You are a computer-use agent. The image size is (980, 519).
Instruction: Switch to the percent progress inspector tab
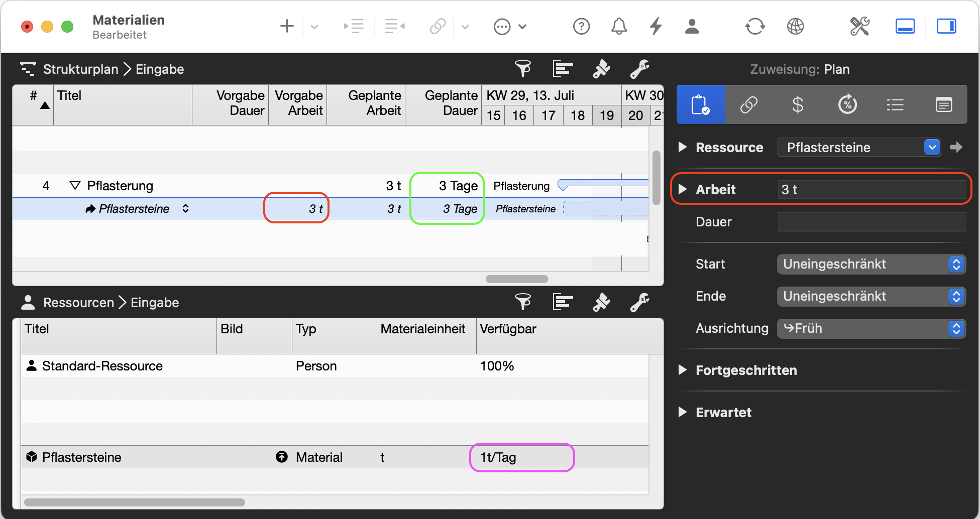[x=847, y=105]
